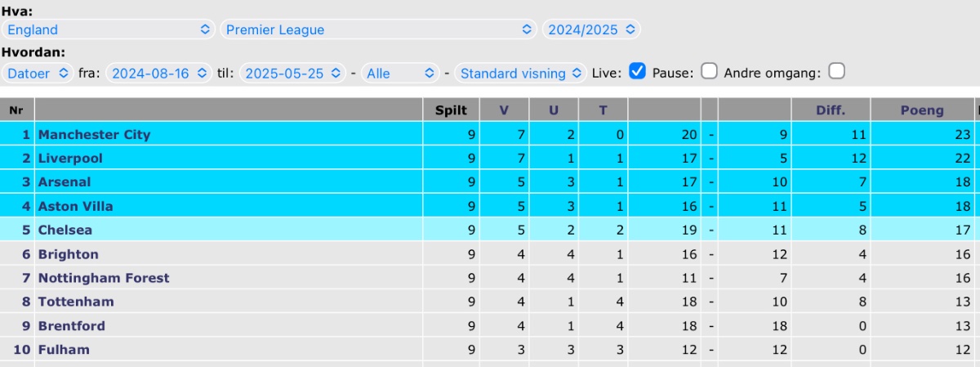Image resolution: width=980 pixels, height=367 pixels.
Task: Expand the Premier League competition dropdown
Action: tap(378, 29)
